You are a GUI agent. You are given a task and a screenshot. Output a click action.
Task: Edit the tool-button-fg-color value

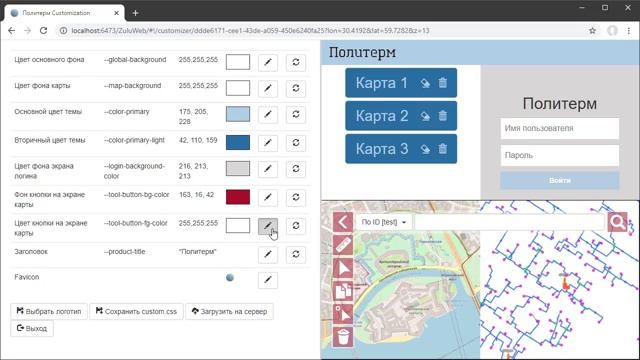pos(268,226)
